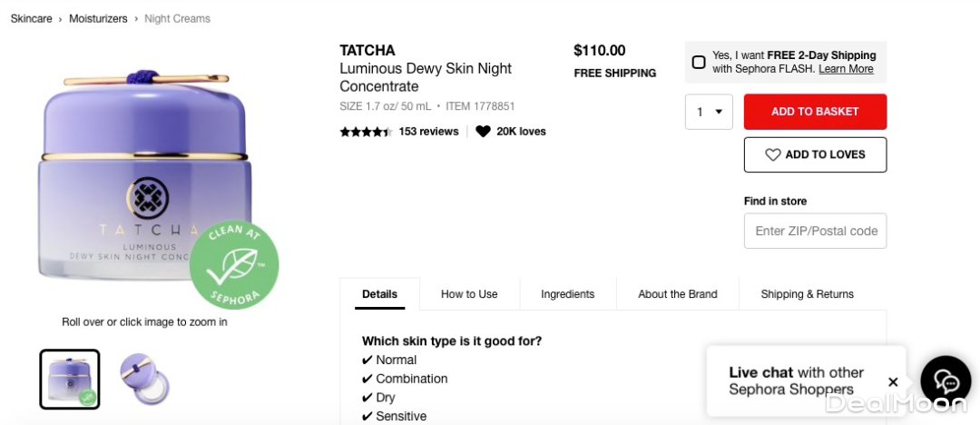Click the Clean at Sephora badge
This screenshot has width=980, height=425.
click(x=234, y=264)
